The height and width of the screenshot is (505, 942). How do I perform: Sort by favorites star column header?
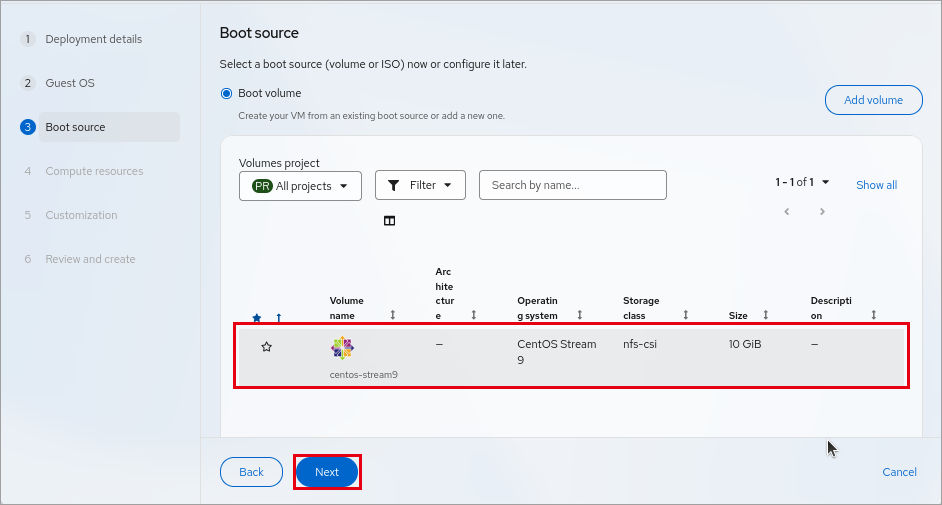(257, 318)
